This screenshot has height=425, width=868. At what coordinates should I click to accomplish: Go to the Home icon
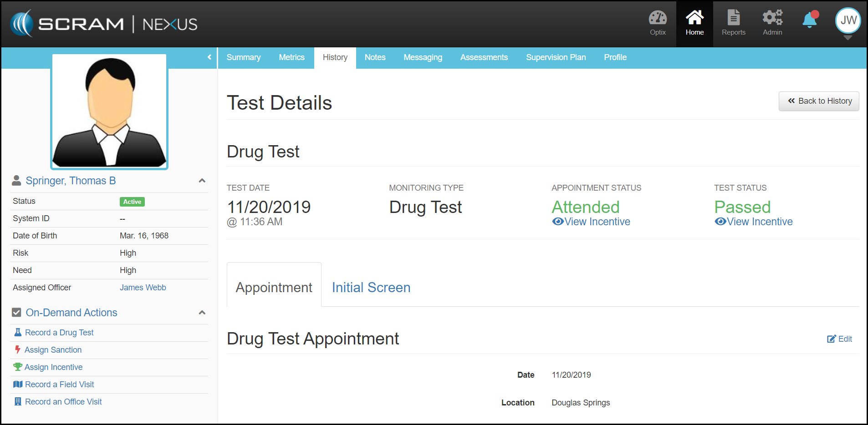694,18
